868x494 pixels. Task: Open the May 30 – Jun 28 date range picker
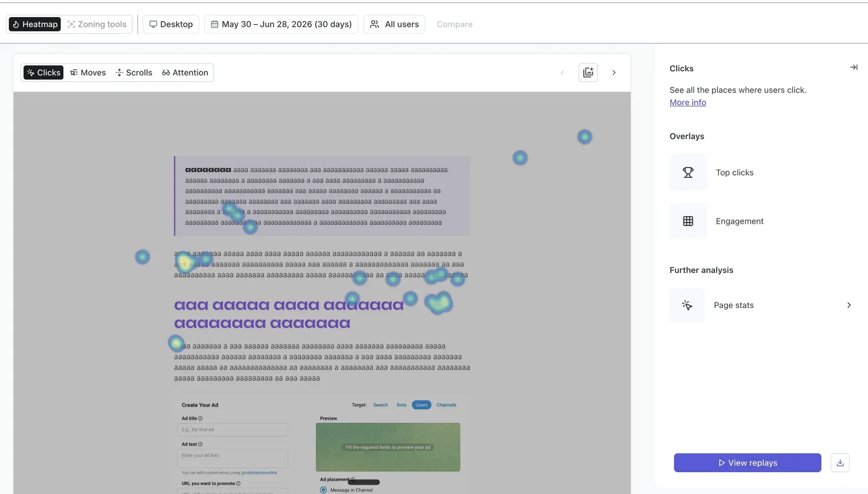click(x=282, y=24)
